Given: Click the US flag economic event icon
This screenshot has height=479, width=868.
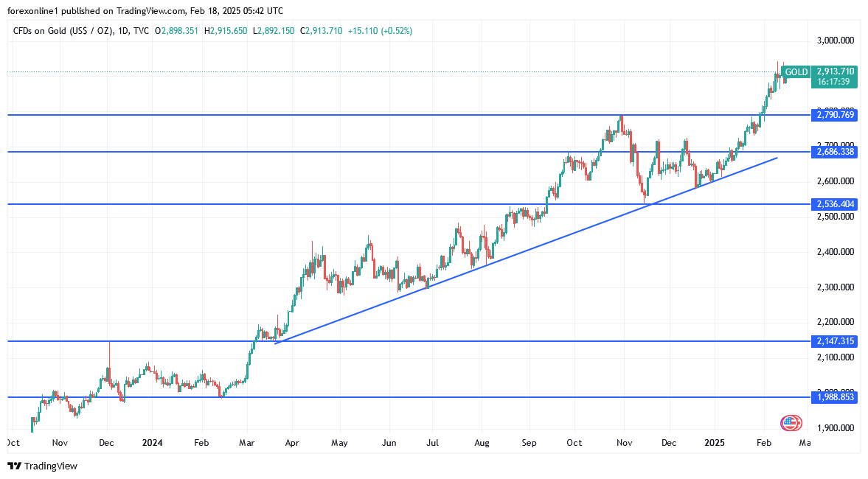Looking at the screenshot, I should 791,423.
